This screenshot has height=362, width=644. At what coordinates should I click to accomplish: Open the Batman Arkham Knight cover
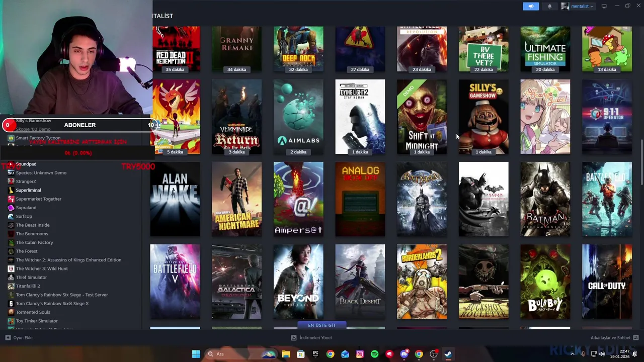(x=545, y=199)
